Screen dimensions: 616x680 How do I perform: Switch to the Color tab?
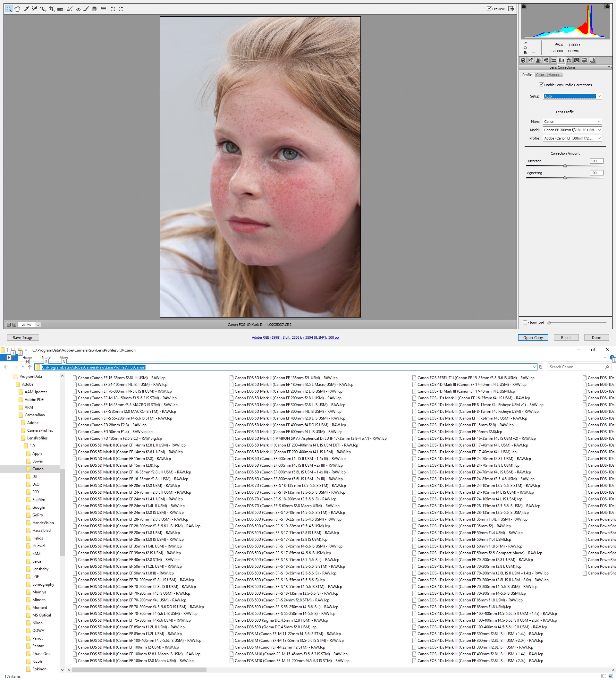540,75
